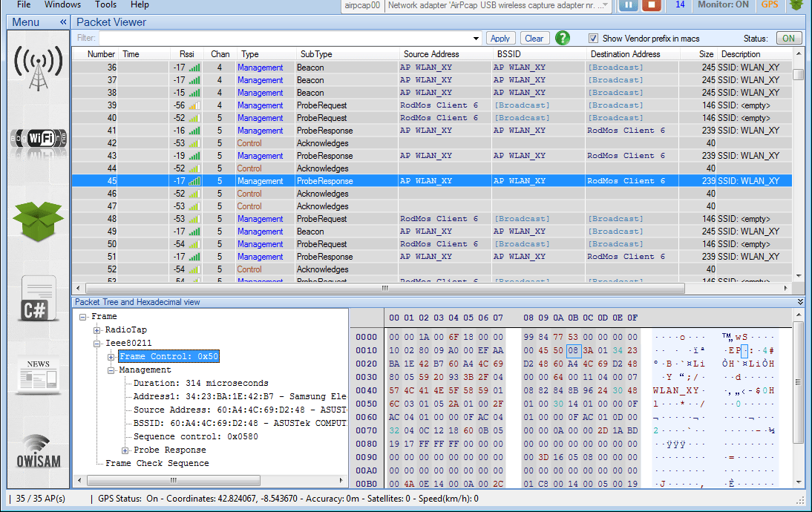Click the green help question mark icon
Screen dimensions: 812x512
click(x=563, y=38)
